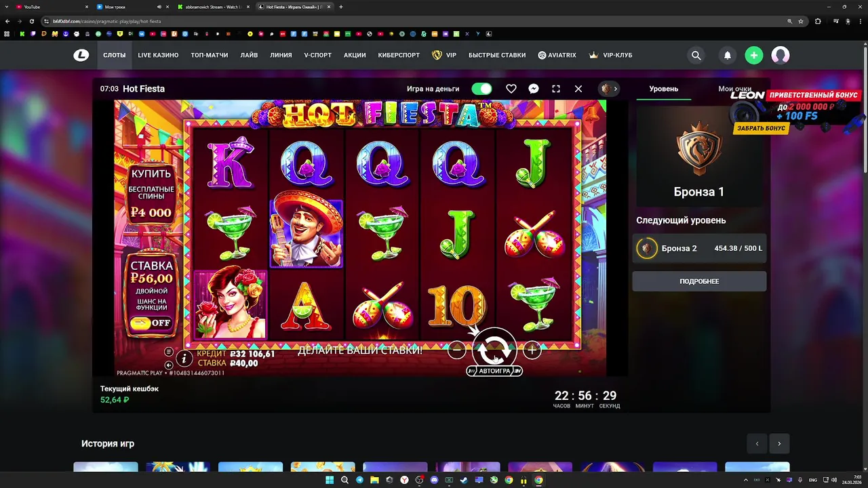This screenshot has width=868, height=488.
Task: Open the VIP menu item
Action: (x=444, y=56)
